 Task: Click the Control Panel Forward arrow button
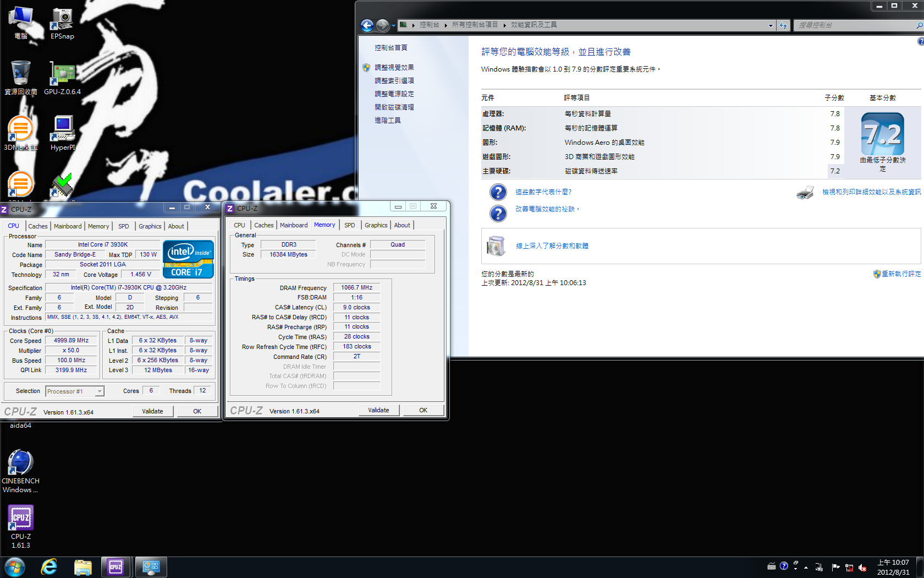382,25
